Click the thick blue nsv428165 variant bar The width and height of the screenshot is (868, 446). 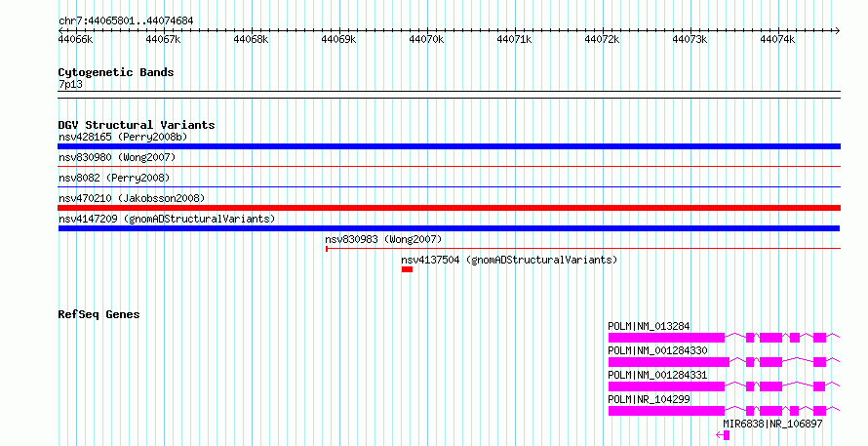(449, 146)
